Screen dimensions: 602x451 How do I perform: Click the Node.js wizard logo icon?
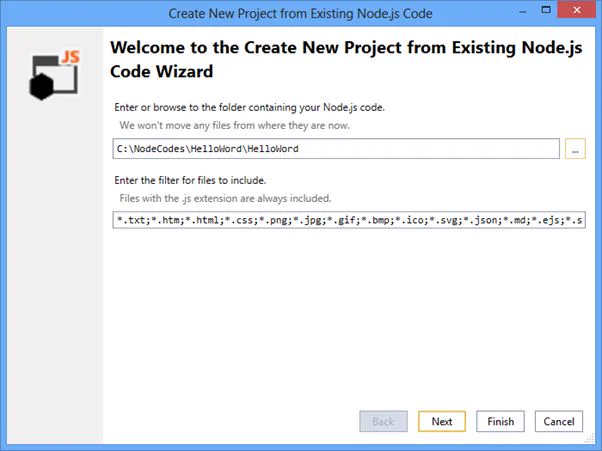click(54, 75)
